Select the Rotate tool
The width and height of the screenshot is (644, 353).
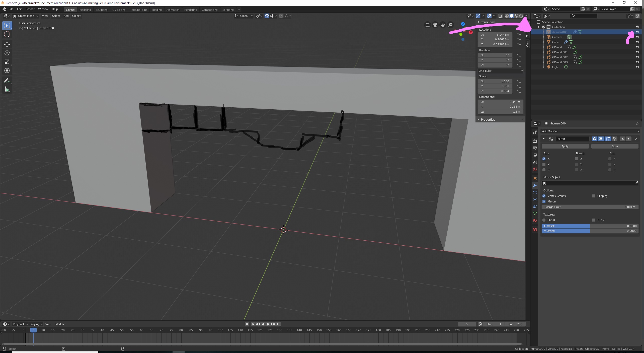[x=7, y=53]
